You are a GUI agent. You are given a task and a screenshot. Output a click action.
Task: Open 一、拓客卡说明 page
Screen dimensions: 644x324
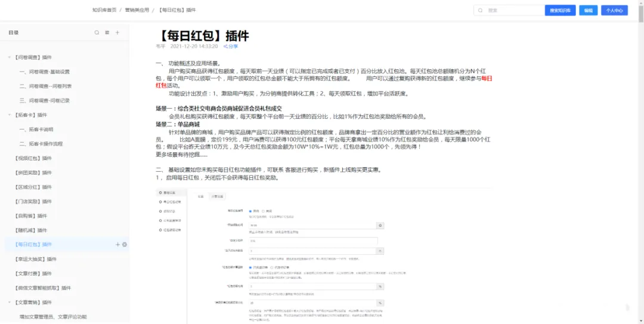click(x=36, y=129)
